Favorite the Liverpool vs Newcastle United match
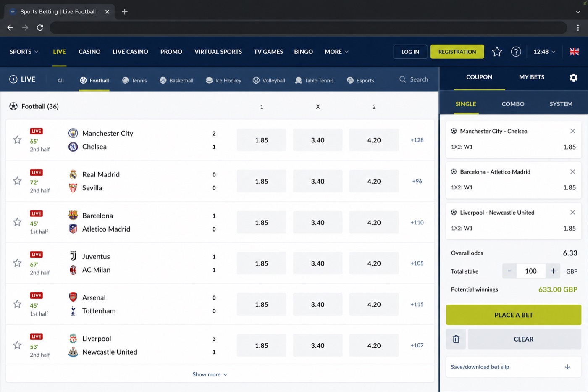Screen dimensions: 588x392 click(x=17, y=345)
